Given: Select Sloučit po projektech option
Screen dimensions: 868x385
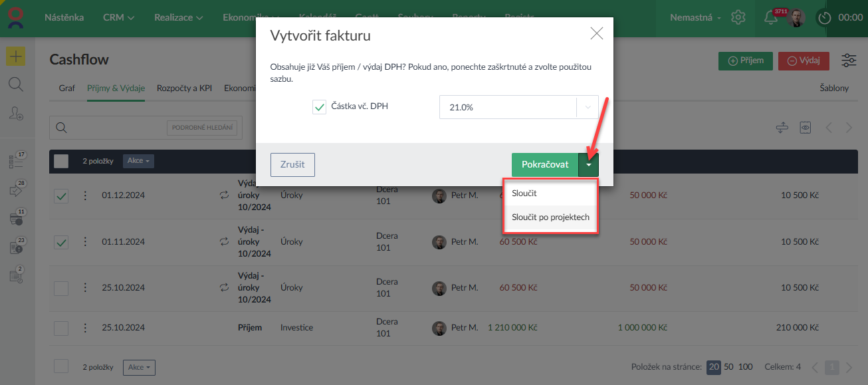Looking at the screenshot, I should pyautogui.click(x=549, y=217).
